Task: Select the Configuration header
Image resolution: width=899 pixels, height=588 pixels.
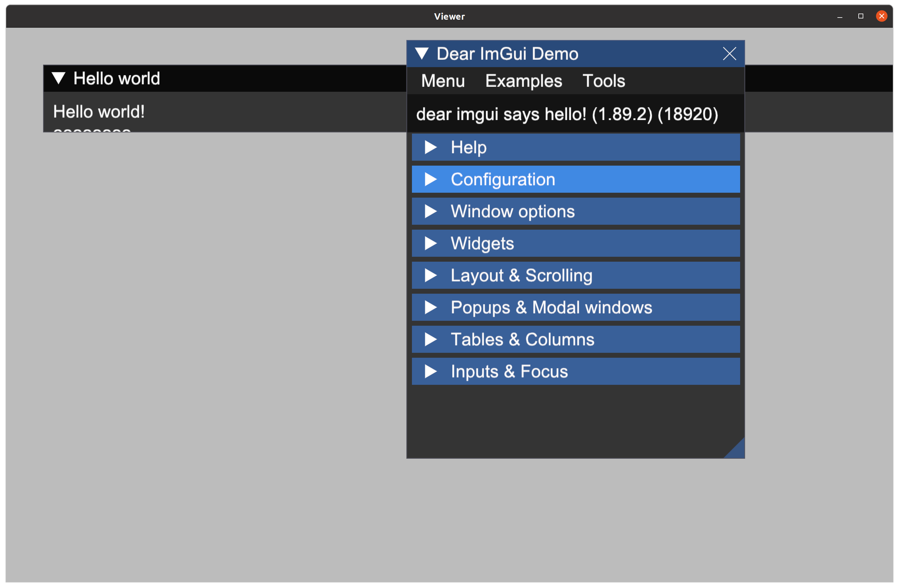Action: pyautogui.click(x=529, y=179)
